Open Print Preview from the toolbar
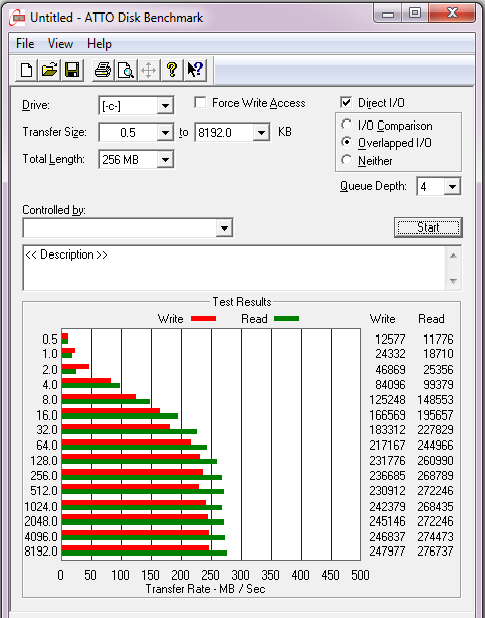 click(126, 70)
